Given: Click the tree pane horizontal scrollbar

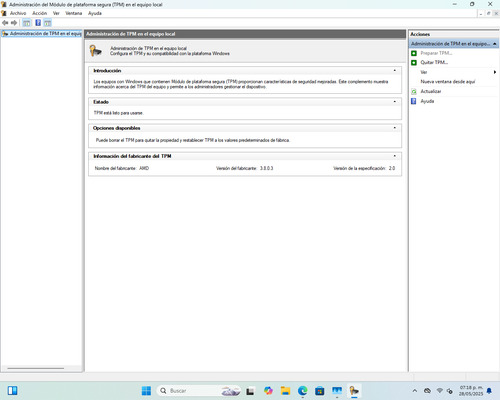Looking at the screenshot, I should click(35, 368).
